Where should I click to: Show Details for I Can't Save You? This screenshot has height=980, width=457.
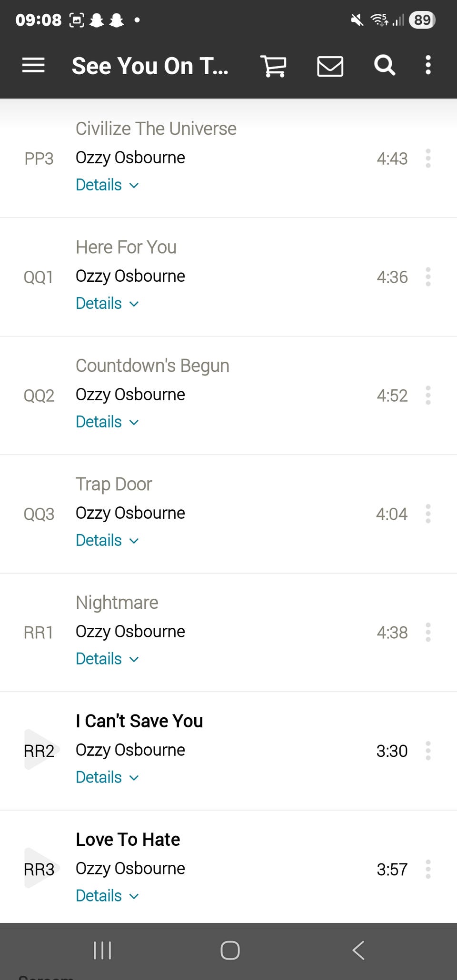pos(107,777)
